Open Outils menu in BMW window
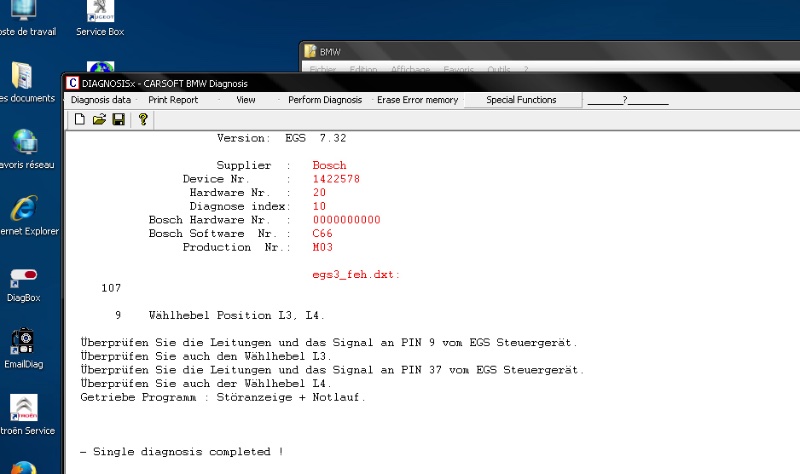The width and height of the screenshot is (800, 474). pyautogui.click(x=498, y=69)
